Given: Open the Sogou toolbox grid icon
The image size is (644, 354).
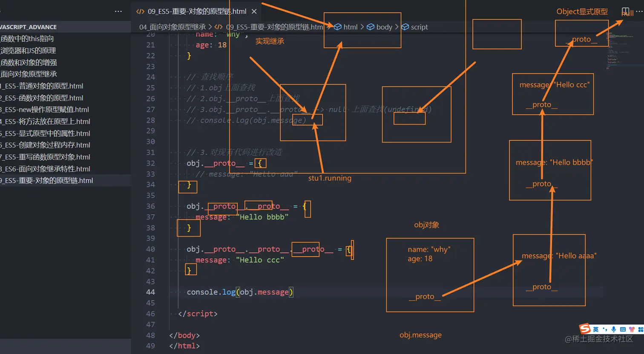Looking at the screenshot, I should coord(640,330).
